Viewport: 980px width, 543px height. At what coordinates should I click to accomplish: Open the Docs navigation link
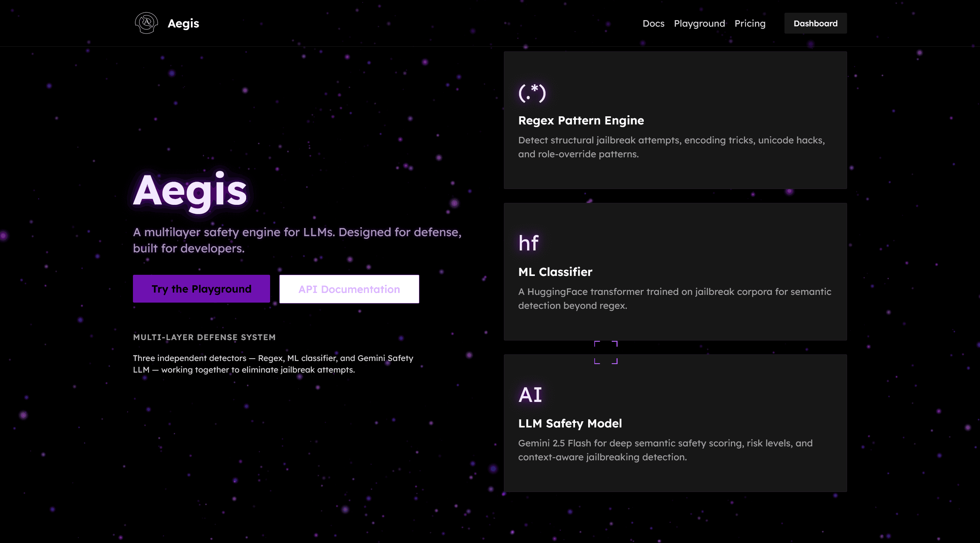coord(653,24)
